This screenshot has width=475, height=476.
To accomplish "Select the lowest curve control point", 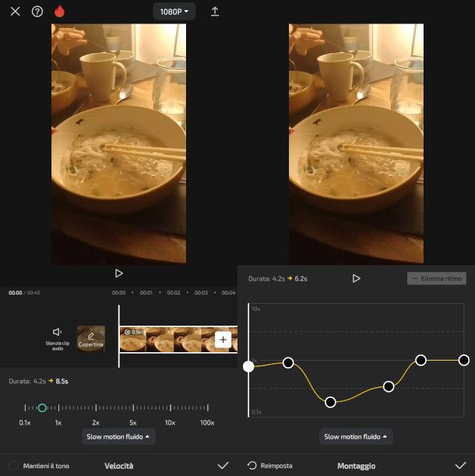I will tap(330, 402).
